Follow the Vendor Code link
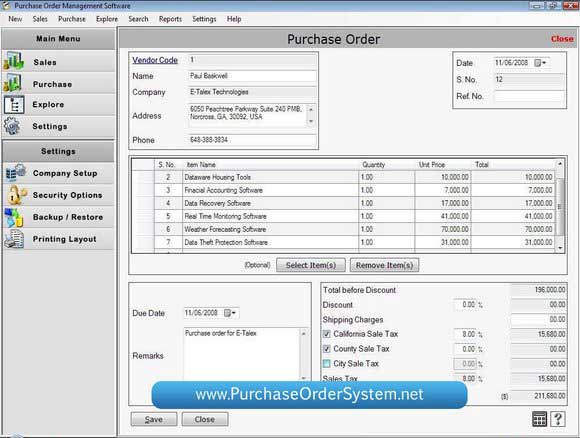 click(x=155, y=60)
